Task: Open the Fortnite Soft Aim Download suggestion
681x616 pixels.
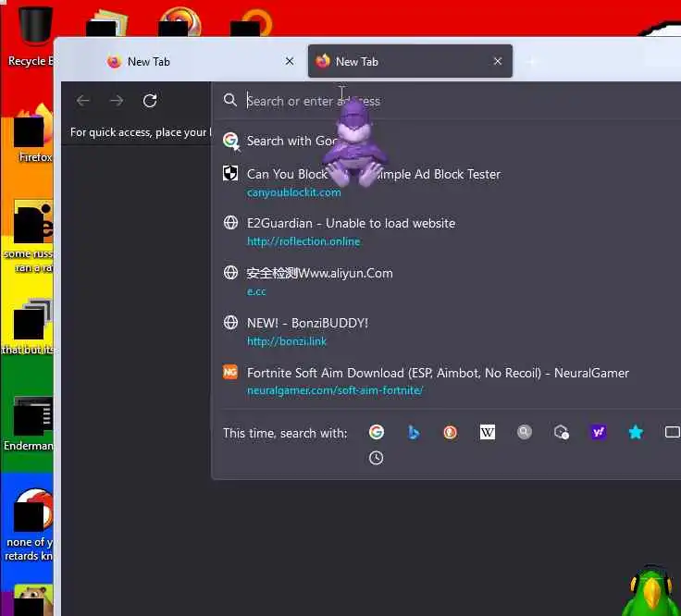Action: tap(447, 381)
